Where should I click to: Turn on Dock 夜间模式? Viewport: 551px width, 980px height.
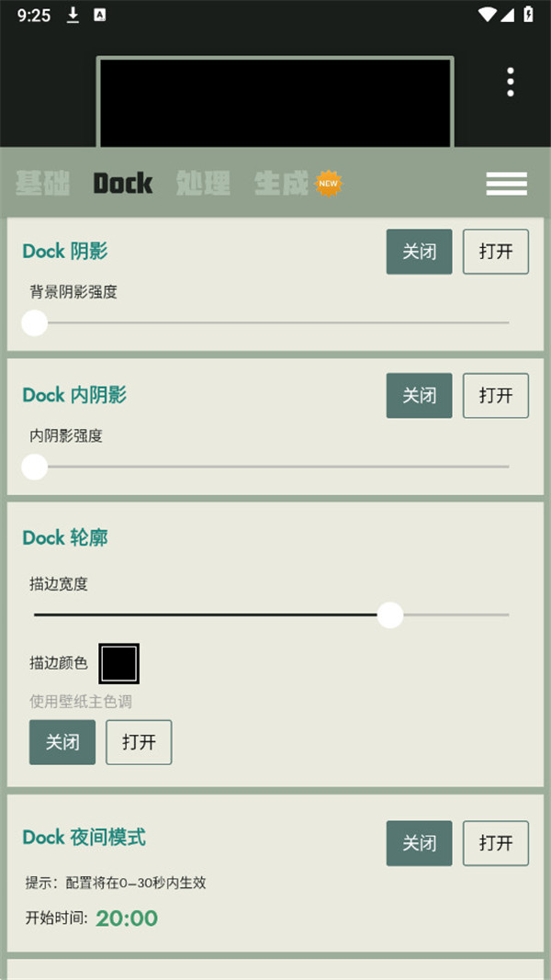(495, 843)
